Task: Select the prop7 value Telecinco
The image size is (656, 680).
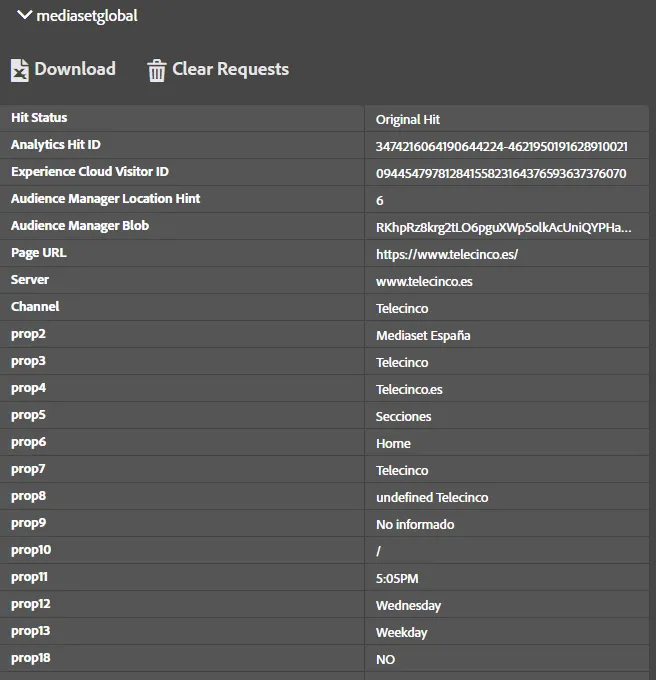Action: (x=402, y=471)
